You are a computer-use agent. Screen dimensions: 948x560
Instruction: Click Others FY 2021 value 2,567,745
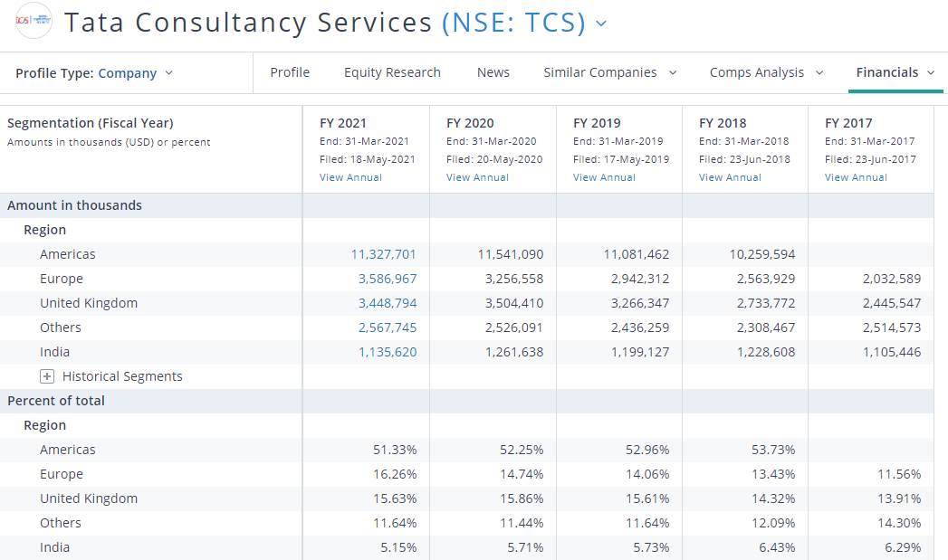(x=388, y=327)
